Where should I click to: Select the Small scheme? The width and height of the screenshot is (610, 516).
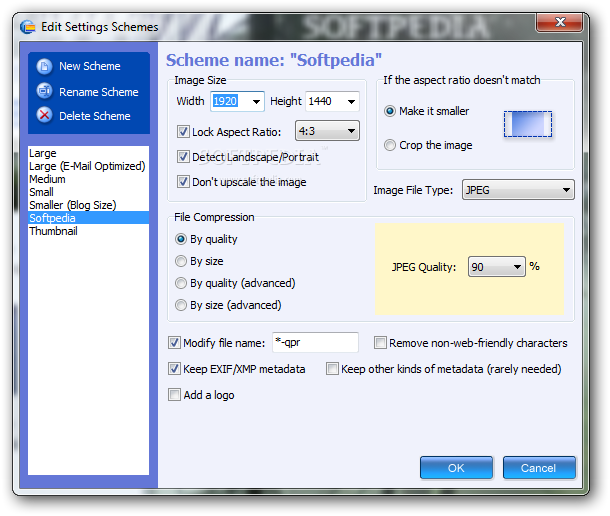point(88,192)
